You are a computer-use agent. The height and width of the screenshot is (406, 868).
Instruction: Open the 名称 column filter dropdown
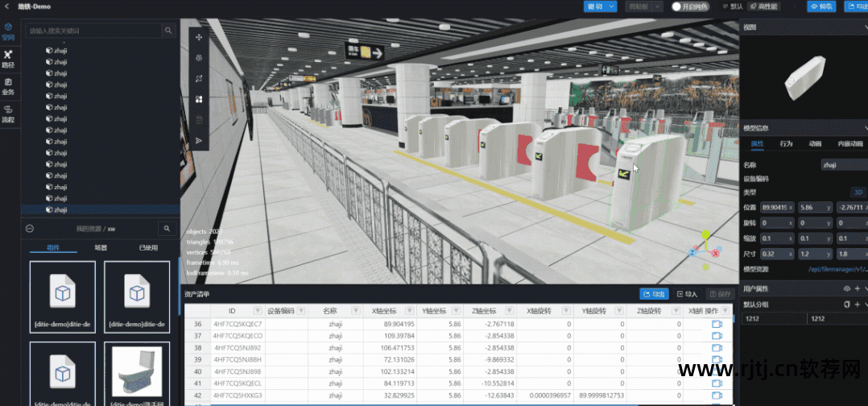pos(349,311)
